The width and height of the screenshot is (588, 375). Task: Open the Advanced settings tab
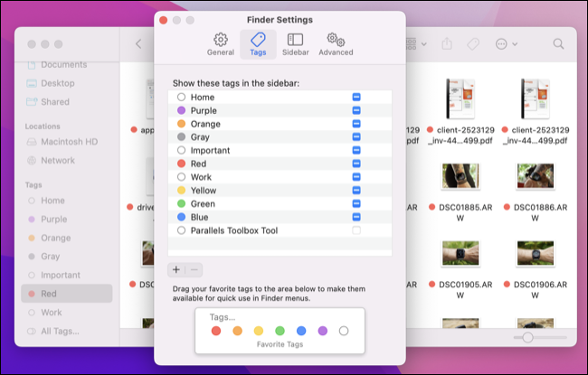[336, 44]
